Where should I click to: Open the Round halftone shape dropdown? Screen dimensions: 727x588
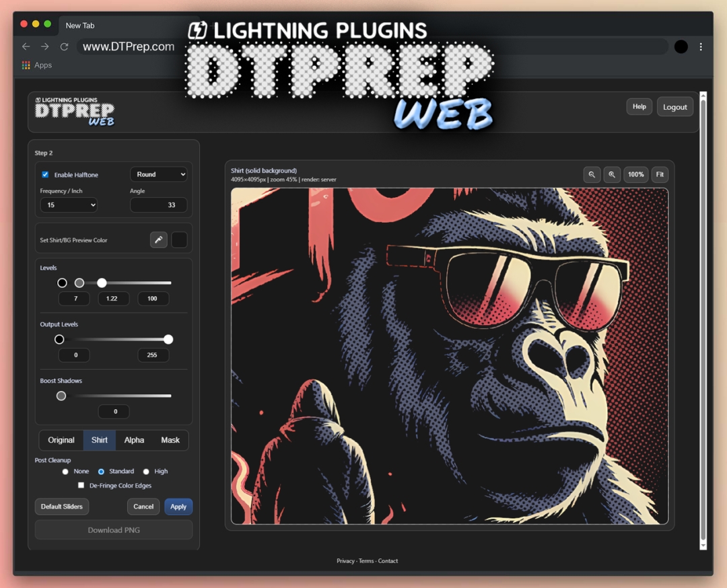[159, 174]
